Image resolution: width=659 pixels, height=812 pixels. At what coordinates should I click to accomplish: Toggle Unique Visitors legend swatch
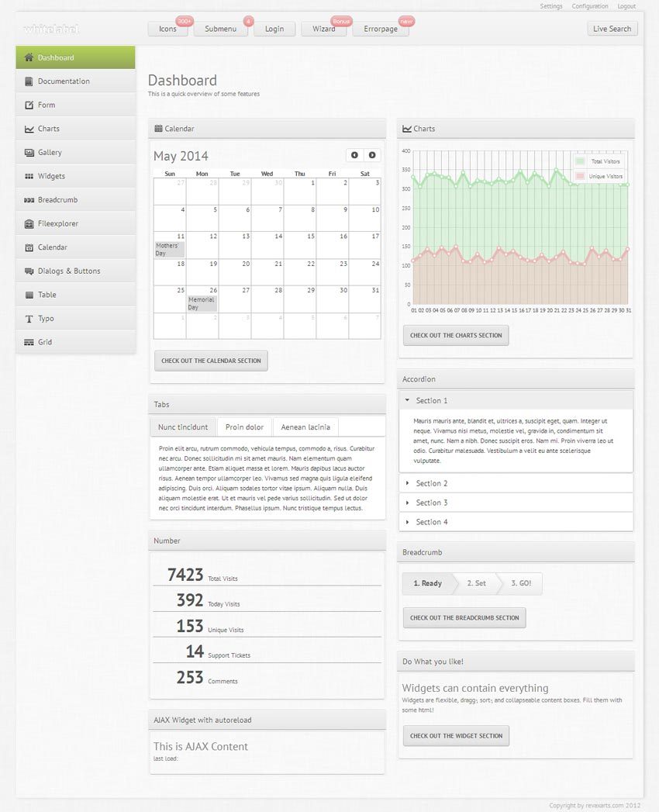580,177
